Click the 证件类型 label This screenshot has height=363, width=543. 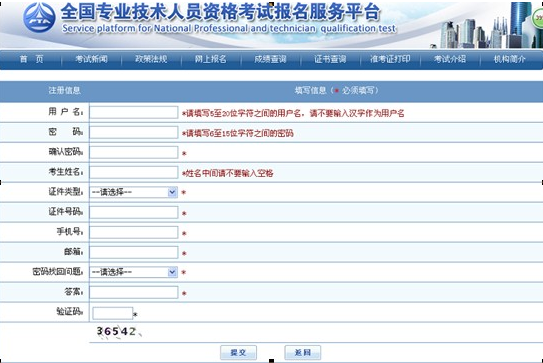point(65,191)
